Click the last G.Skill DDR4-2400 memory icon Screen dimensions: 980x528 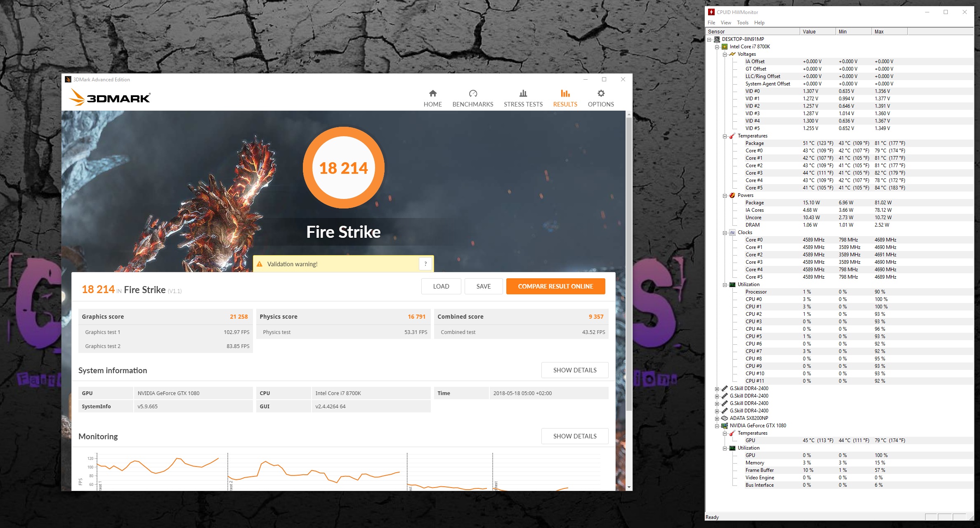point(725,411)
